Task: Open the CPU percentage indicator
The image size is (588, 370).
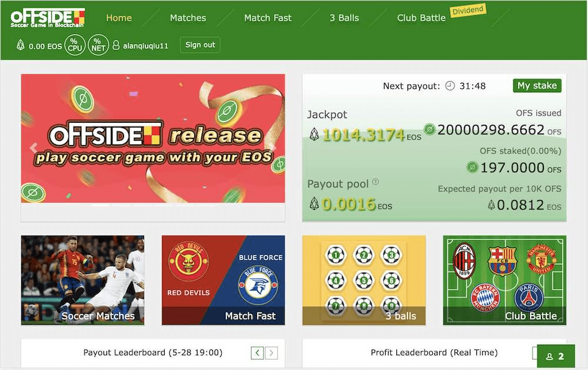Action: [75, 45]
